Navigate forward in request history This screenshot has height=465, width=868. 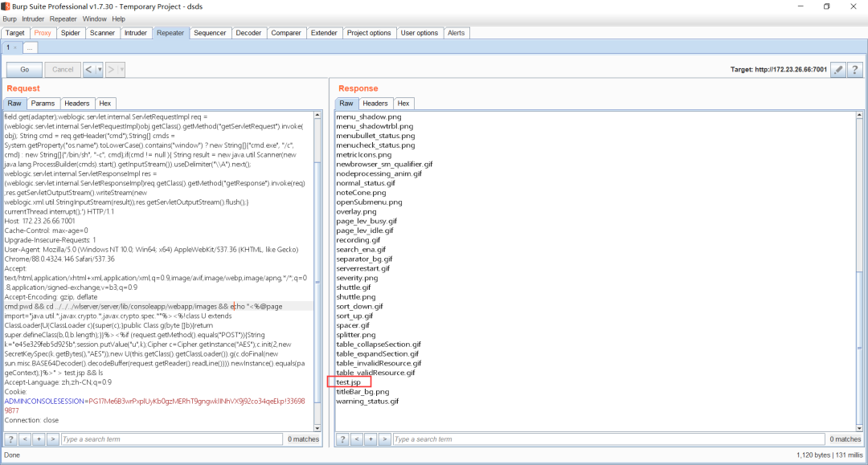[111, 70]
